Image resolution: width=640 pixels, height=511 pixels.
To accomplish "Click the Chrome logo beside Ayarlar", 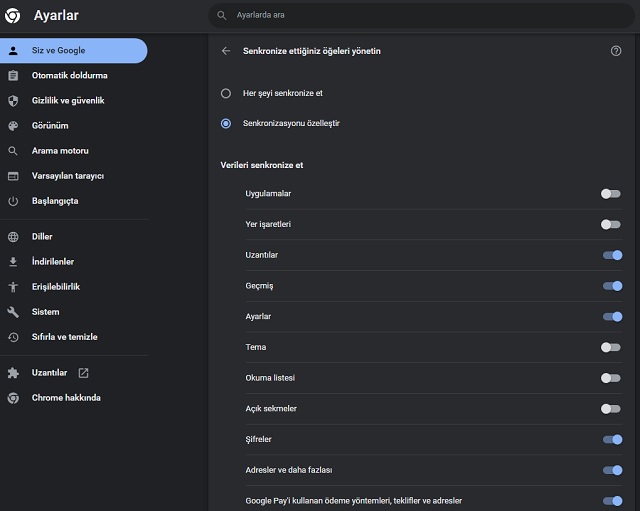I will tap(12, 16).
